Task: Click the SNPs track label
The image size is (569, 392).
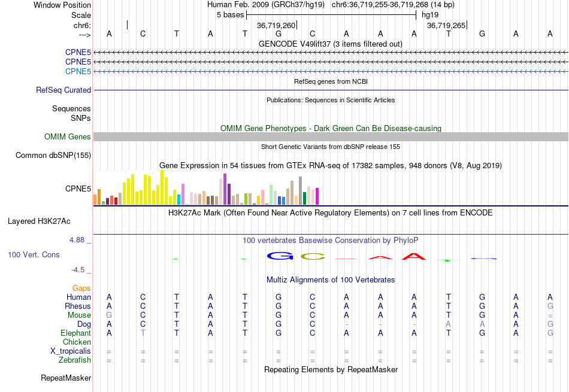Action: pos(81,118)
